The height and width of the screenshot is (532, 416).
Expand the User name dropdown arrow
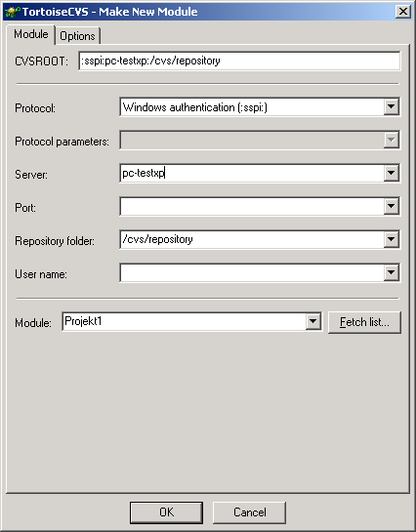point(392,272)
